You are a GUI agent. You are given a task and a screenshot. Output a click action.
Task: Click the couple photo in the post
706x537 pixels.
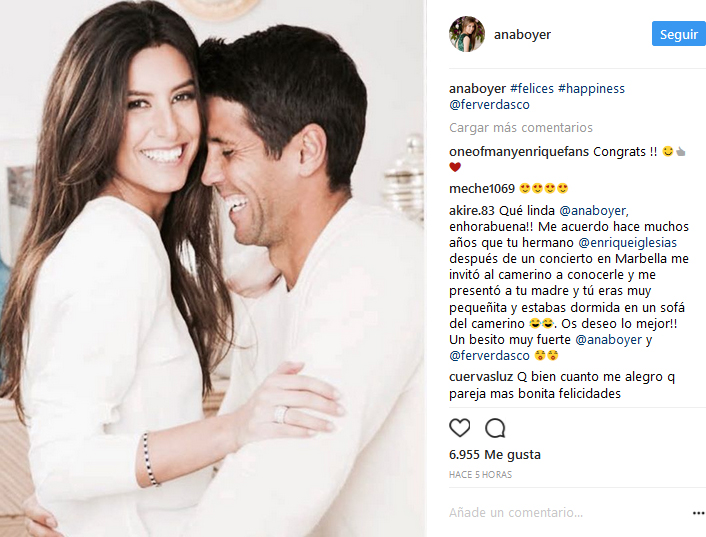point(212,268)
